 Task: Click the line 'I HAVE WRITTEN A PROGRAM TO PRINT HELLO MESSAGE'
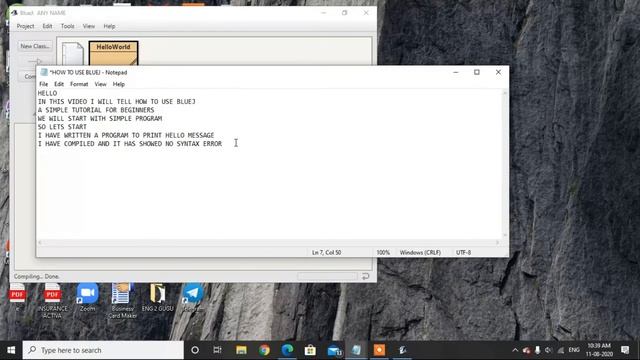[126, 135]
